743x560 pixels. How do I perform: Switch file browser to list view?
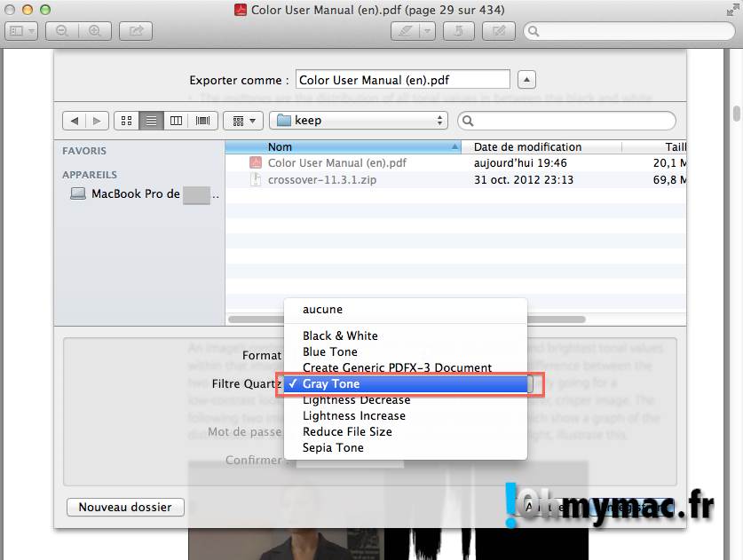(x=151, y=121)
